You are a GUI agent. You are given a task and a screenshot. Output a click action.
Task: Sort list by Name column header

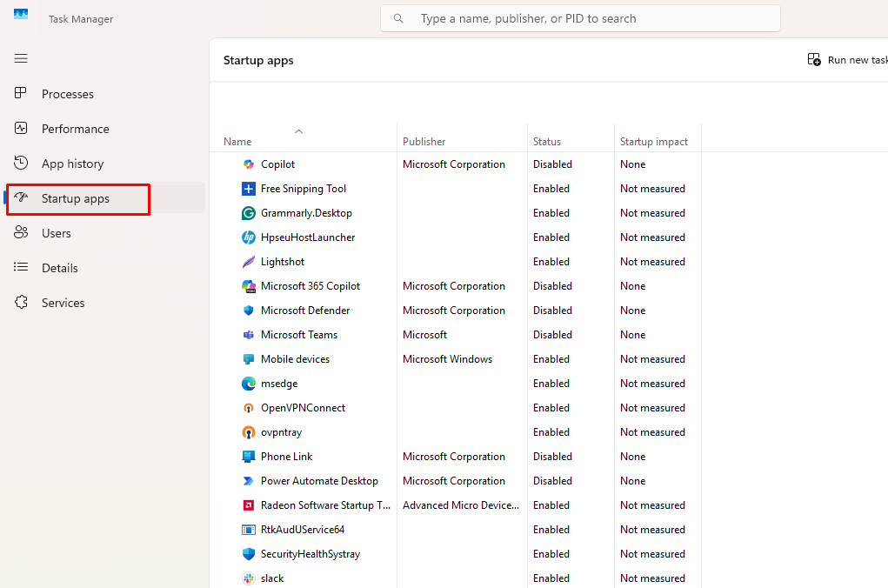point(237,142)
